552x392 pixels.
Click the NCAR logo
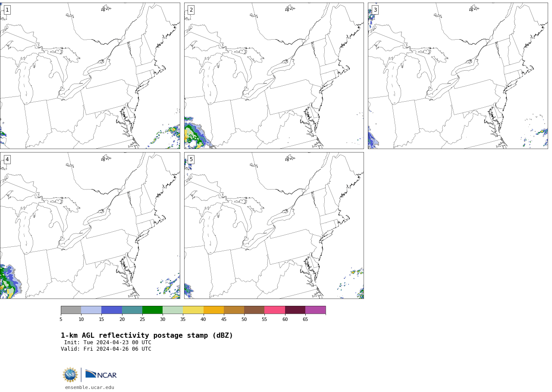pyautogui.click(x=101, y=374)
